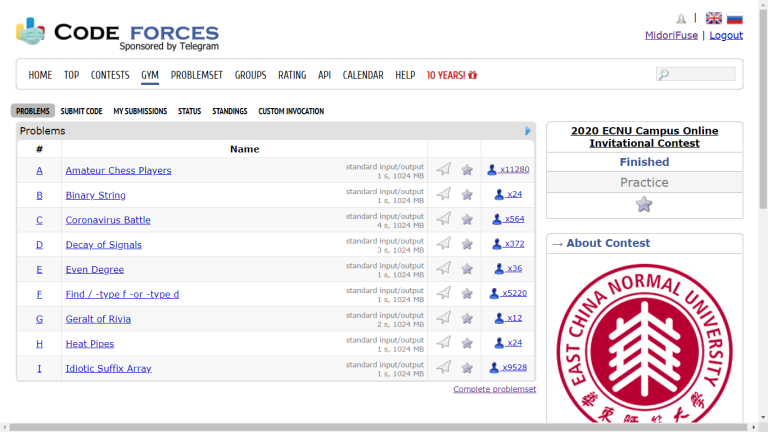Screen dimensions: 768x432
Task: Click the favorite star for Binary String
Action: point(466,195)
